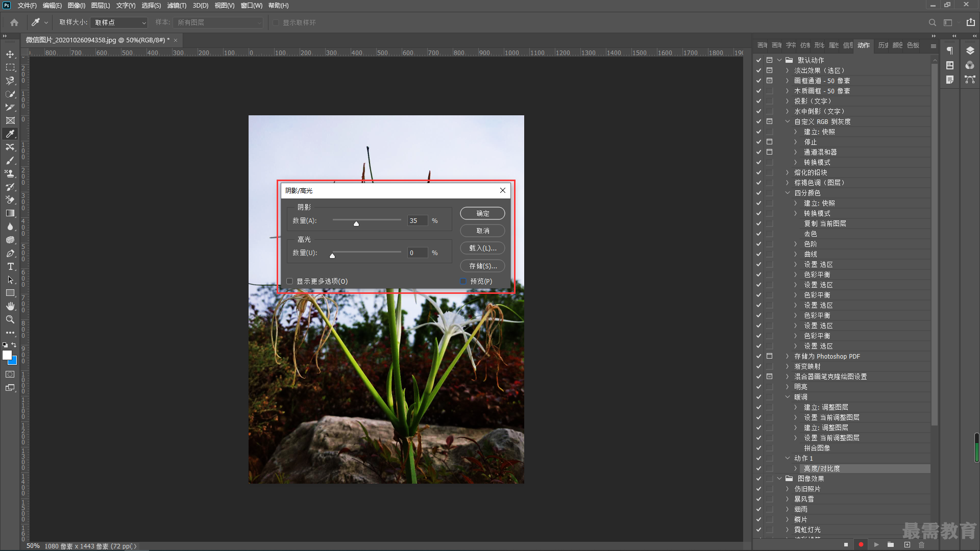Toggle dialog box icon for 停止 step
The width and height of the screenshot is (980, 551).
pos(770,142)
